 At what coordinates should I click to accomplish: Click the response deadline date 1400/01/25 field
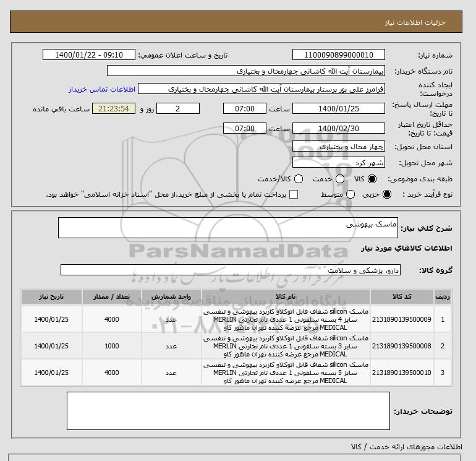[339, 108]
